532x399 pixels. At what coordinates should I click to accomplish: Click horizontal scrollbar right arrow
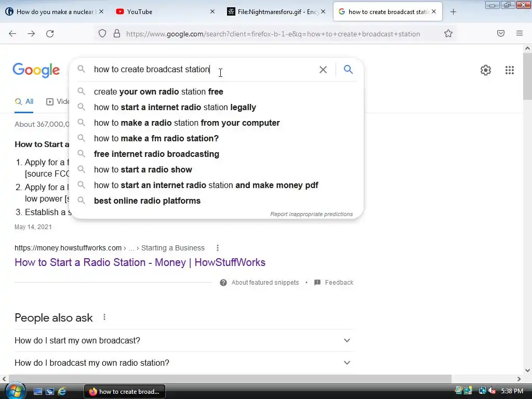coord(519,379)
